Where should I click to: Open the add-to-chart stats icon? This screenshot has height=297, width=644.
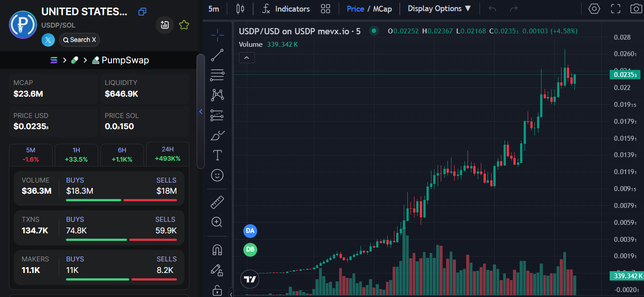[164, 25]
